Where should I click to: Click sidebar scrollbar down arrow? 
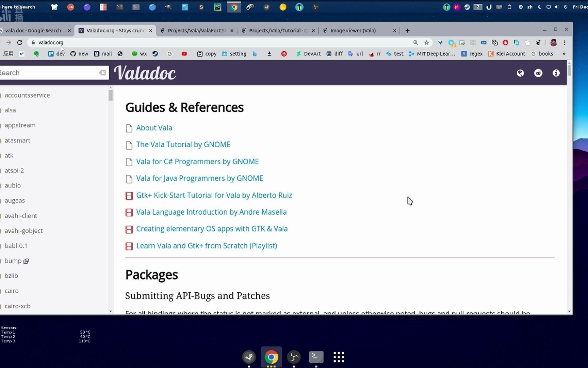(111, 311)
